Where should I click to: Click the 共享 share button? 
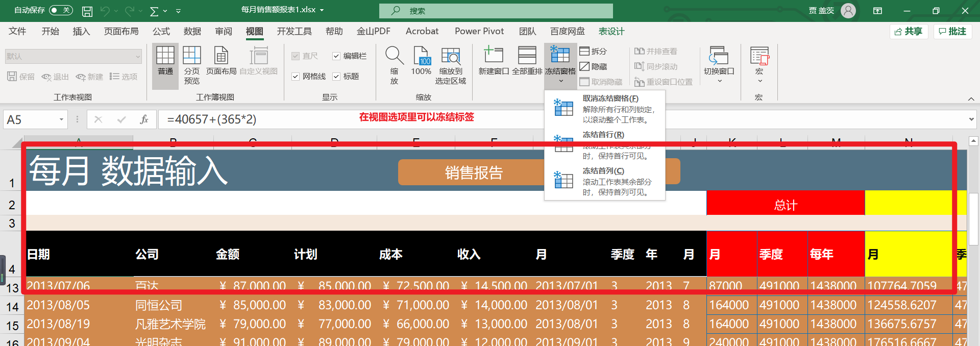click(909, 32)
